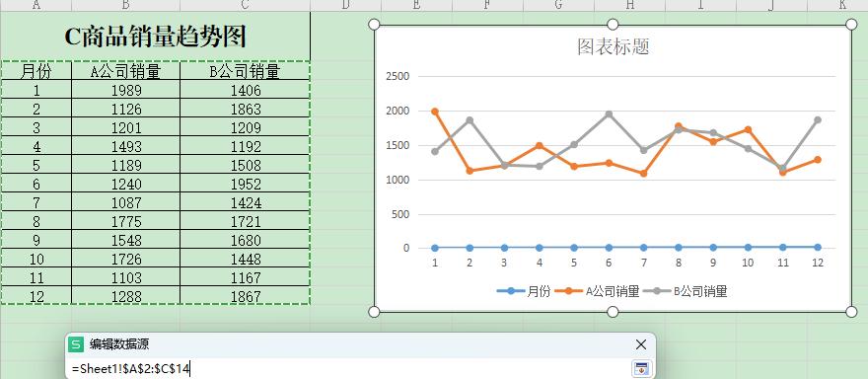Screen dimensions: 868x379
Task: Select cell with value 1508
Action: tap(246, 165)
